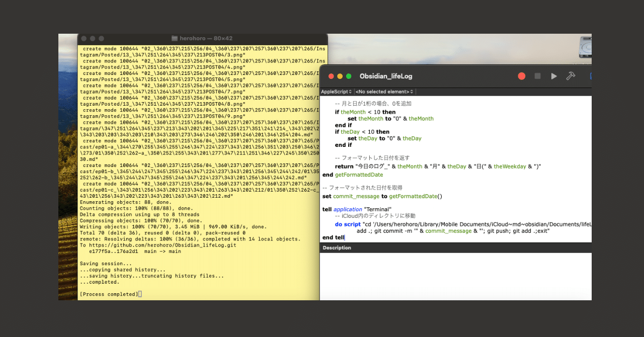Viewport: 644px width, 337px height.
Task: Open the No selected element dropdown
Action: tap(384, 92)
